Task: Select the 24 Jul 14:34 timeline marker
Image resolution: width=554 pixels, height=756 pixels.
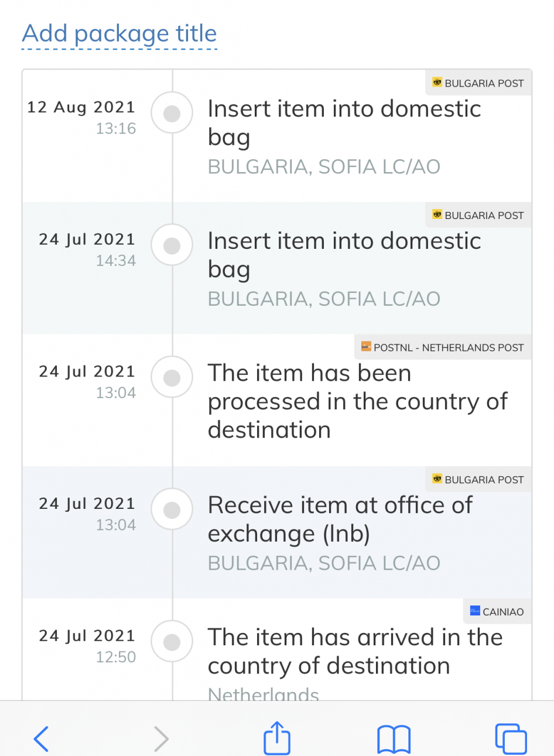Action: tap(172, 245)
